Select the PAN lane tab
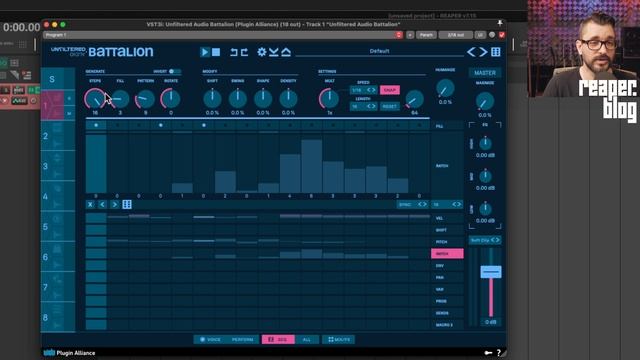Screen dimensions: 640x360 447,278
